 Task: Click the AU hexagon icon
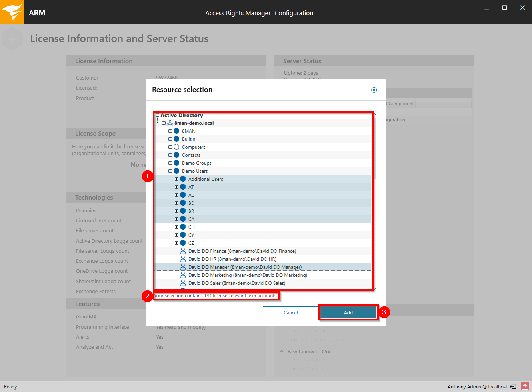[x=183, y=195]
